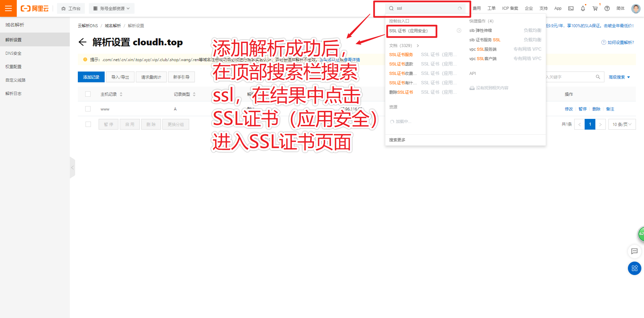Viewport: 644px width, 318px height.
Task: Open the help question-mark icon
Action: pos(607,8)
